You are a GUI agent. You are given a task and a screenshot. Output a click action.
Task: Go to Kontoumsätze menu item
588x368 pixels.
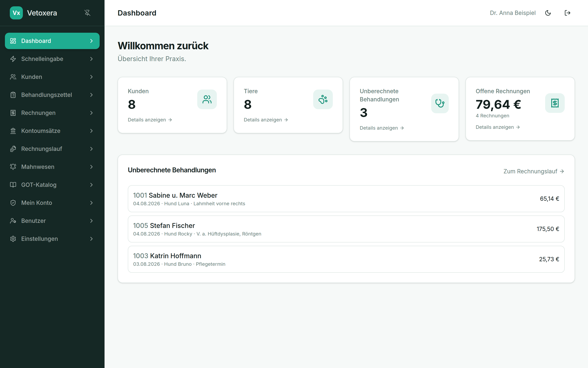(52, 131)
